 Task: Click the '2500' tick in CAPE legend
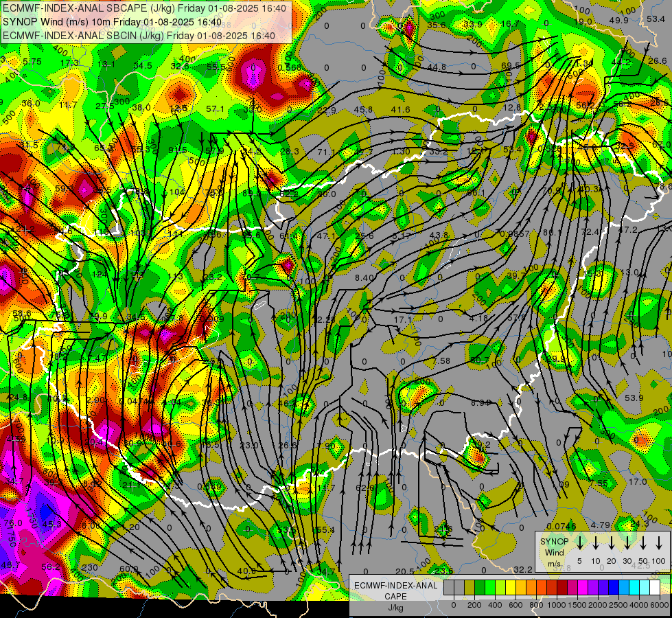[x=618, y=605]
